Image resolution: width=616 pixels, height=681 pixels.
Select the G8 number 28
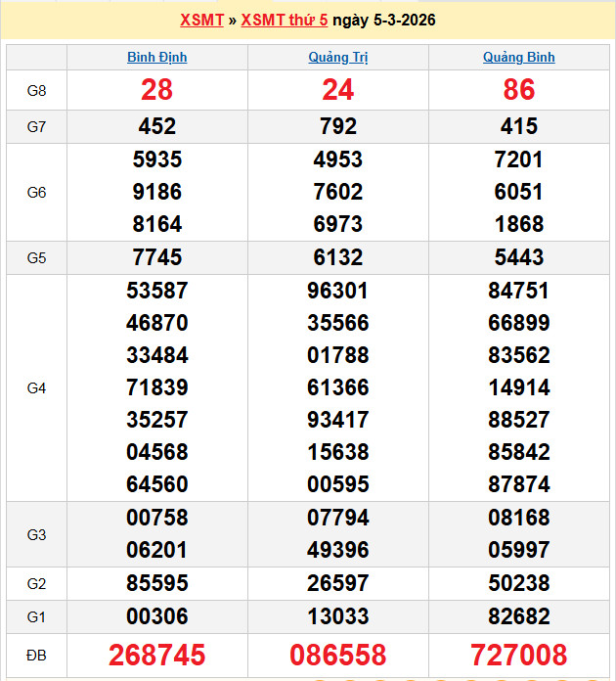coord(156,90)
